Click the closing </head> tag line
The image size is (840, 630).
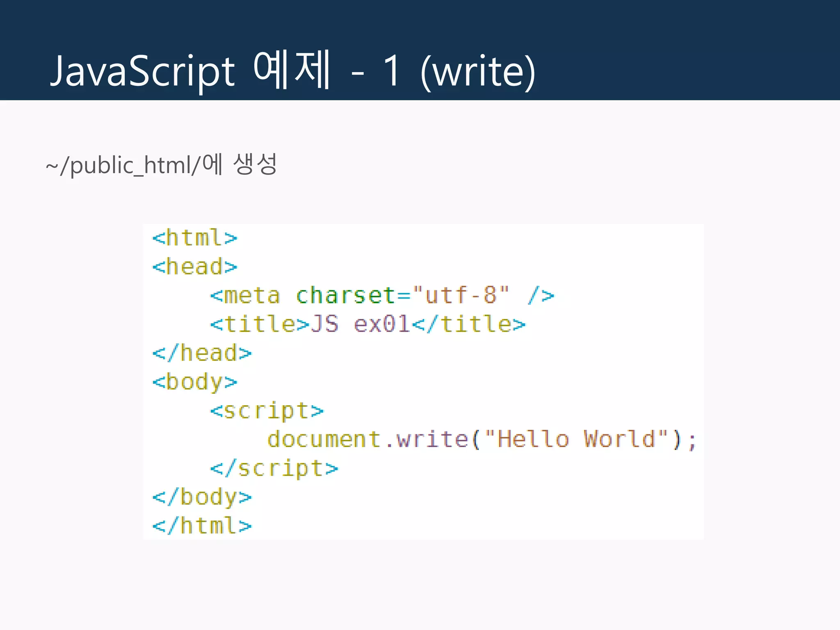pos(202,353)
